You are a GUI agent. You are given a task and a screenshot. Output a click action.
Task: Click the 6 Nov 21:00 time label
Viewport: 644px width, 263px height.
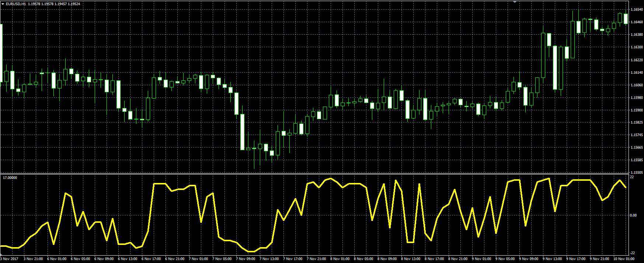pyautogui.click(x=175, y=259)
